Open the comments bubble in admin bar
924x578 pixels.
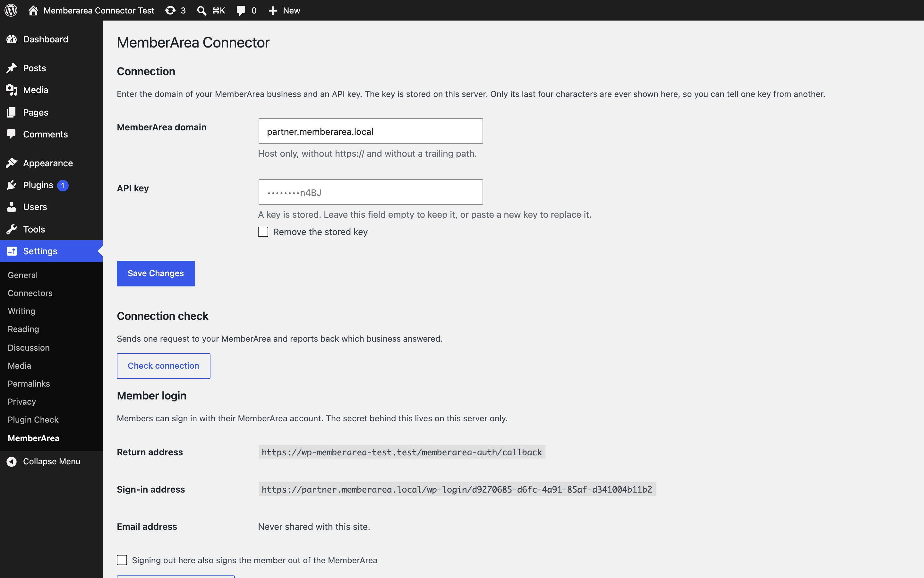(x=241, y=10)
